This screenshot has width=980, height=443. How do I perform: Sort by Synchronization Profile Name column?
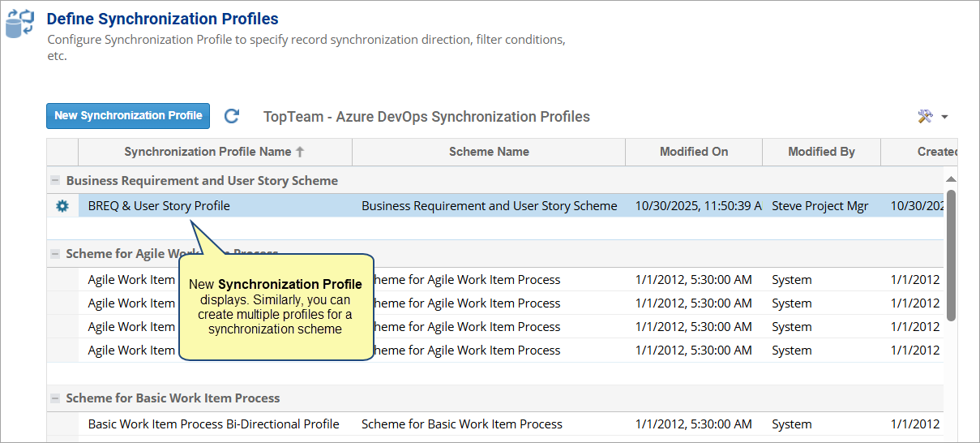tap(208, 152)
